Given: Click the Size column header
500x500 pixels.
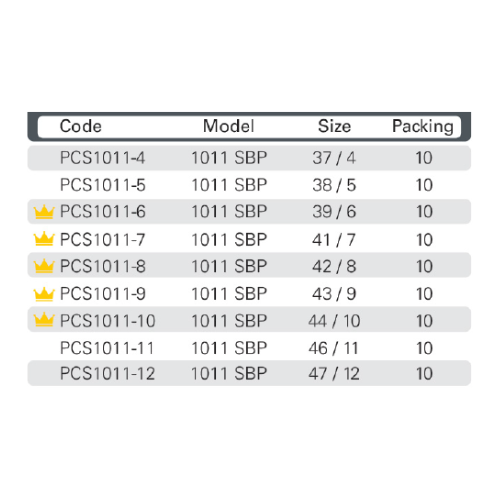Looking at the screenshot, I should coord(334,126).
